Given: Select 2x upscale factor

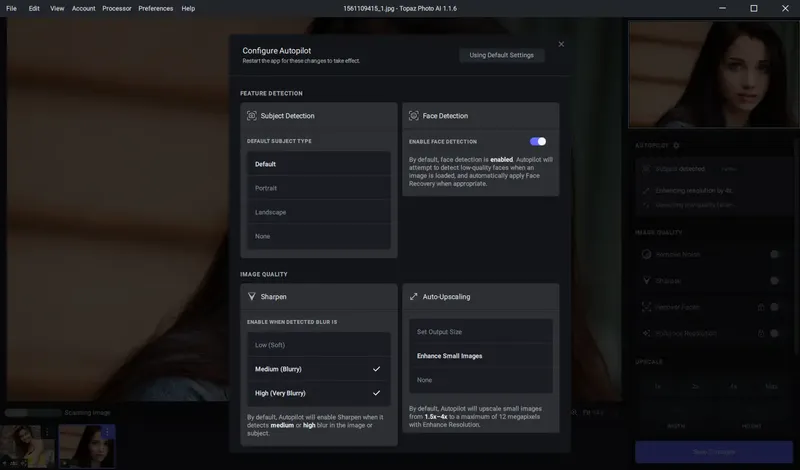Looking at the screenshot, I should [x=695, y=386].
